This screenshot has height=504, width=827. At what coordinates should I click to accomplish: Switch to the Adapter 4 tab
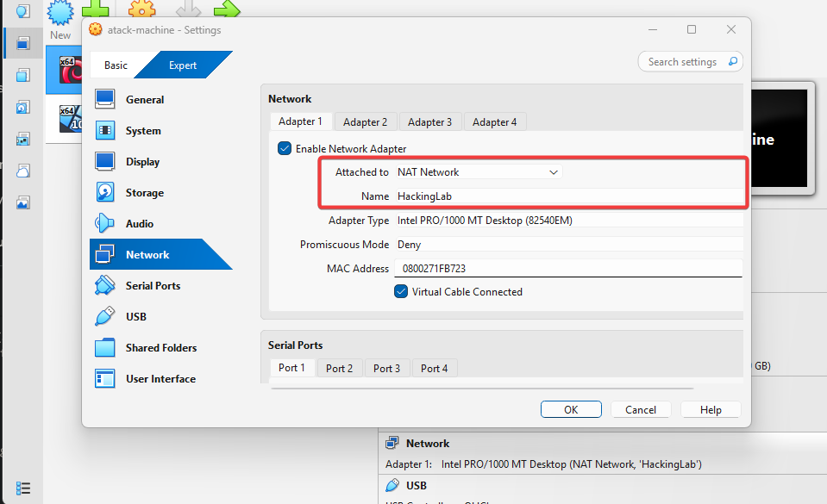(x=495, y=122)
